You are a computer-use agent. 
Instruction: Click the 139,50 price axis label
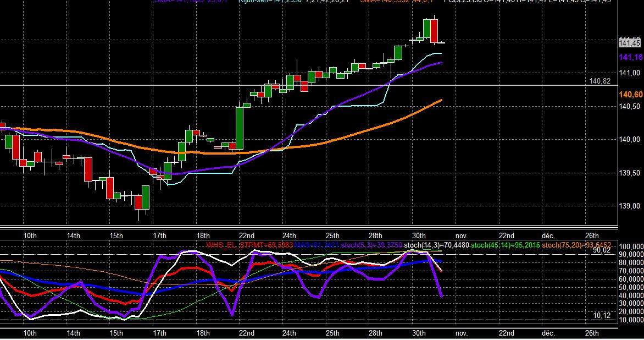[629, 173]
